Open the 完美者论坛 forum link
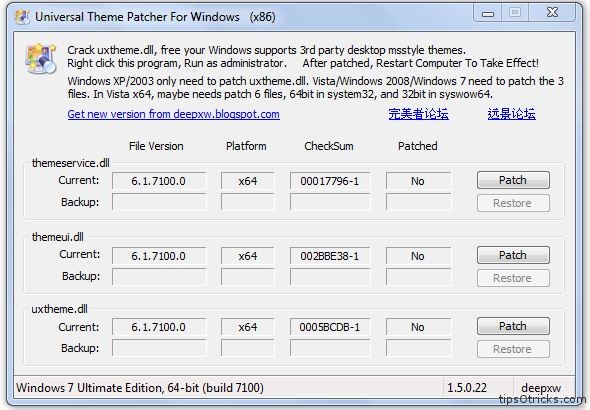Image resolution: width=590 pixels, height=410 pixels. click(x=418, y=114)
